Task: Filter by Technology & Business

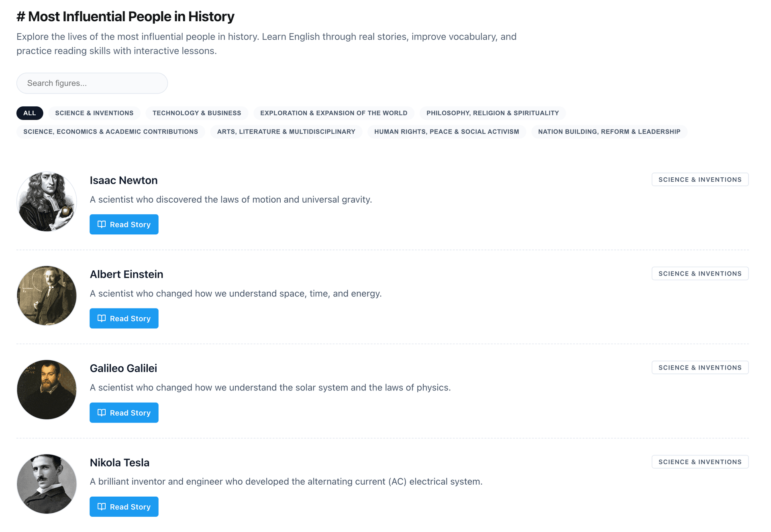Action: tap(197, 113)
